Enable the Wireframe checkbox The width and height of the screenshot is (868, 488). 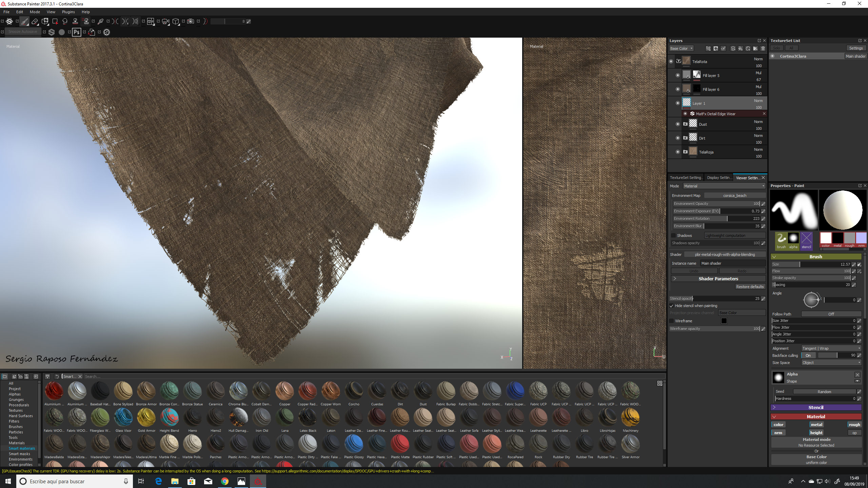pos(672,321)
